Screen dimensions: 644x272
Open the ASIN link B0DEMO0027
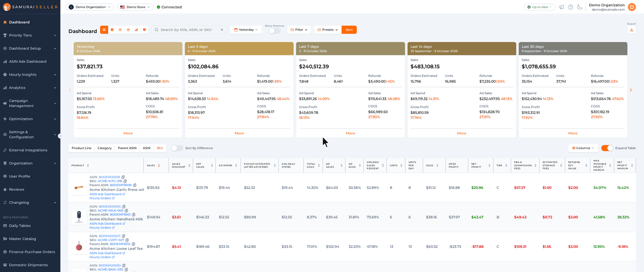coord(110,236)
